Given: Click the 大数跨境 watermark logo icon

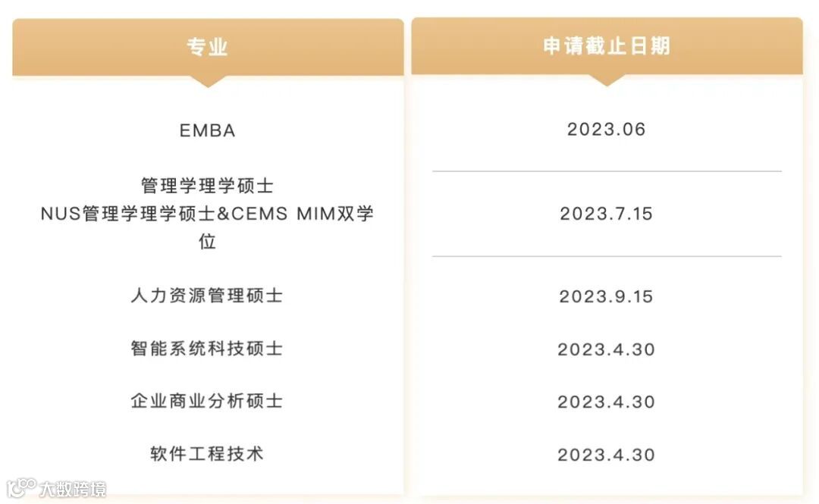Looking at the screenshot, I should (x=21, y=488).
